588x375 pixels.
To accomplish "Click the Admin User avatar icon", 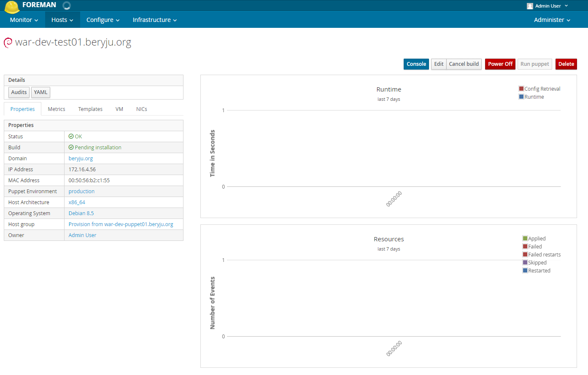I will 530,6.
